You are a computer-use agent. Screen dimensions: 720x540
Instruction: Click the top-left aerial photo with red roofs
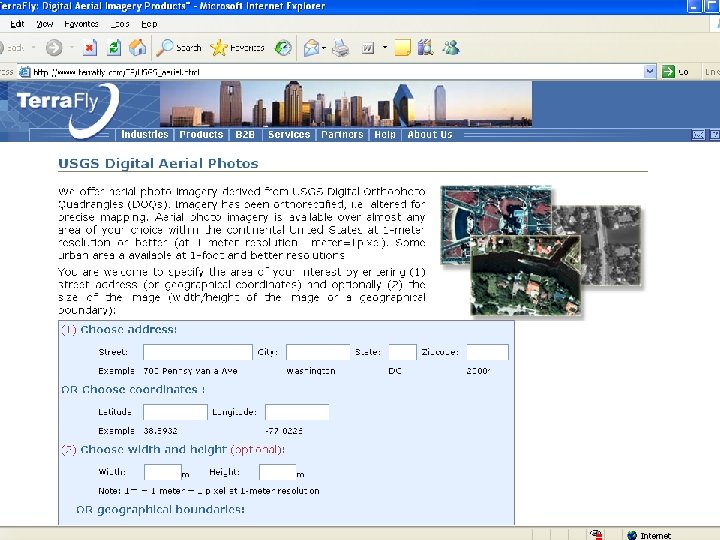pyautogui.click(x=496, y=211)
